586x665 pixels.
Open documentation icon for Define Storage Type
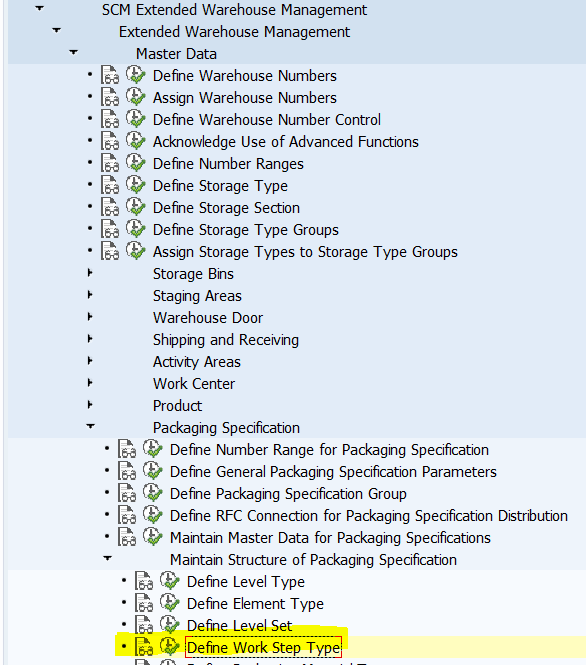(x=110, y=186)
